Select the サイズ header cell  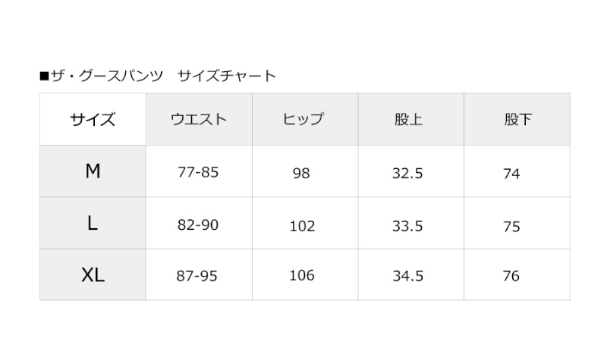93,119
